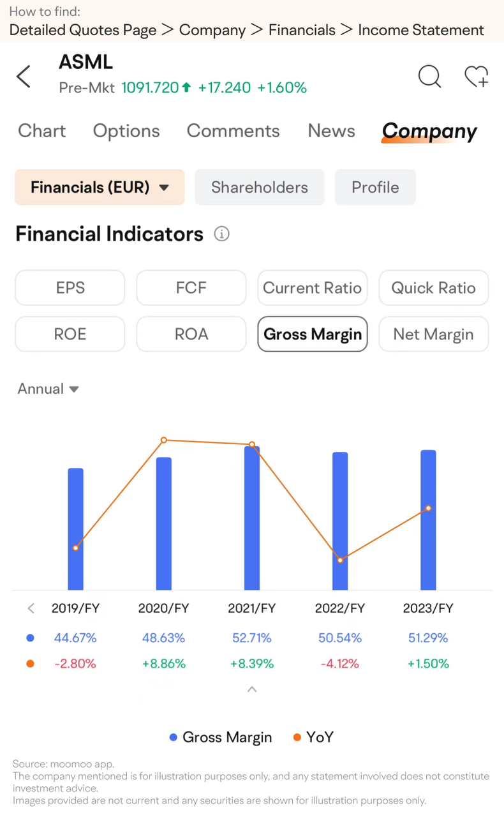
Task: Expand the Financials (EUR) dropdown
Action: click(100, 187)
